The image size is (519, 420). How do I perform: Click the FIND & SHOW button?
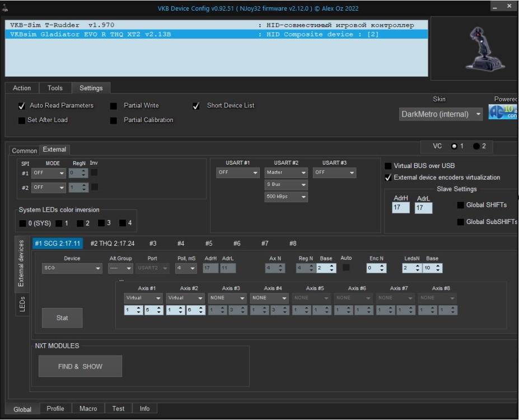80,366
